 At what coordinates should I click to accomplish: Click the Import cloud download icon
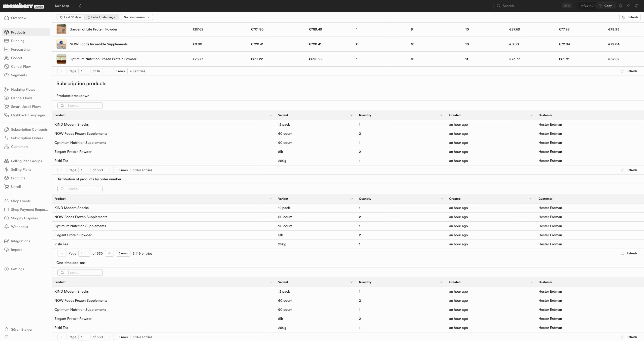(x=7, y=250)
